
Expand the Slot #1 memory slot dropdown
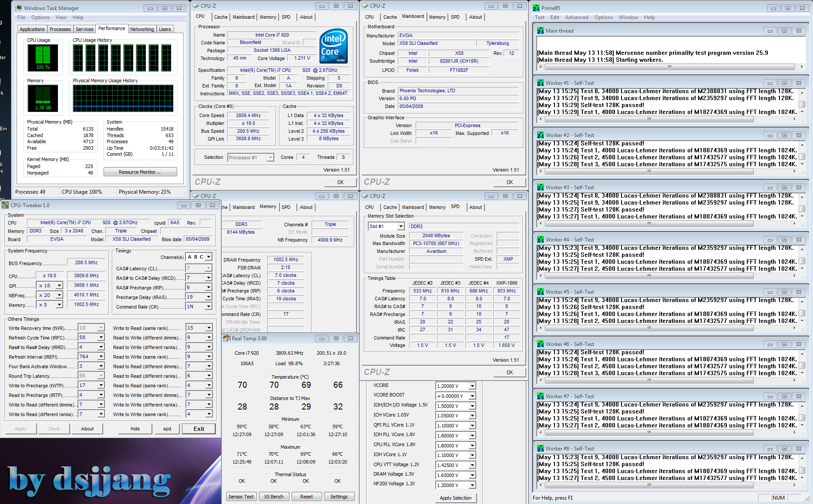pyautogui.click(x=401, y=226)
